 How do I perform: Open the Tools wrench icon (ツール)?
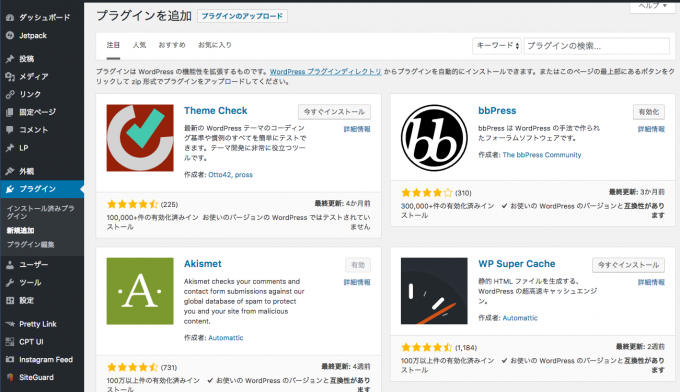click(x=10, y=282)
